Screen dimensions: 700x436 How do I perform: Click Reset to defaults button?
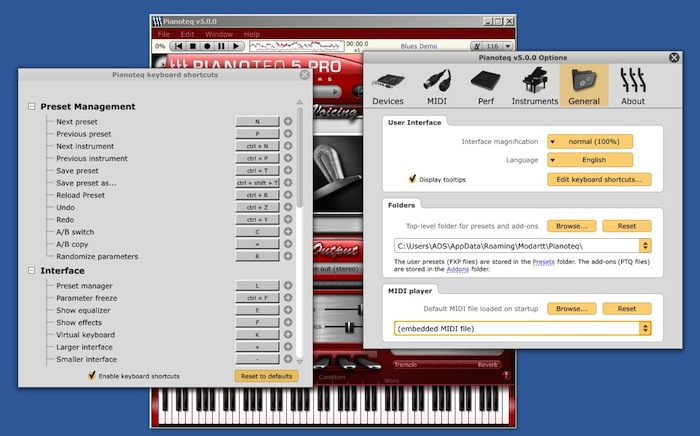coord(267,376)
